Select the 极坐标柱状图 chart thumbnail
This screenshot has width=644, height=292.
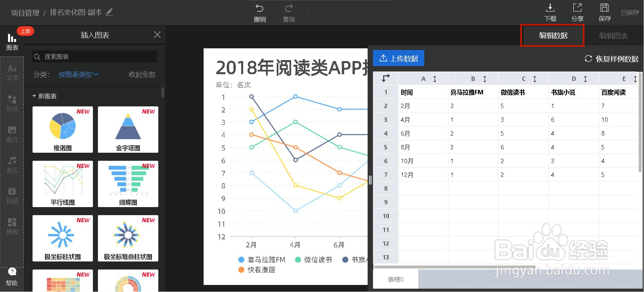point(63,238)
